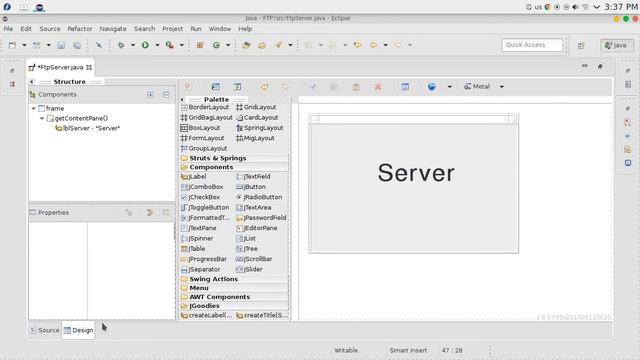Select JTextField in the palette
The width and height of the screenshot is (640, 360).
click(253, 176)
